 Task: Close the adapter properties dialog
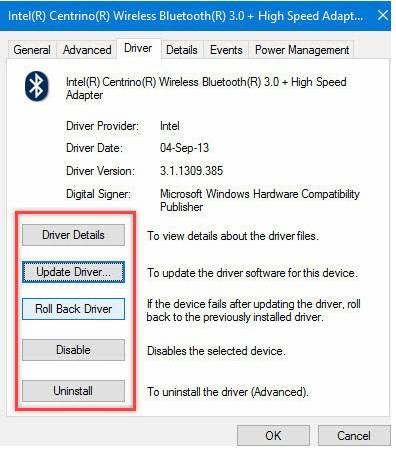(x=383, y=15)
